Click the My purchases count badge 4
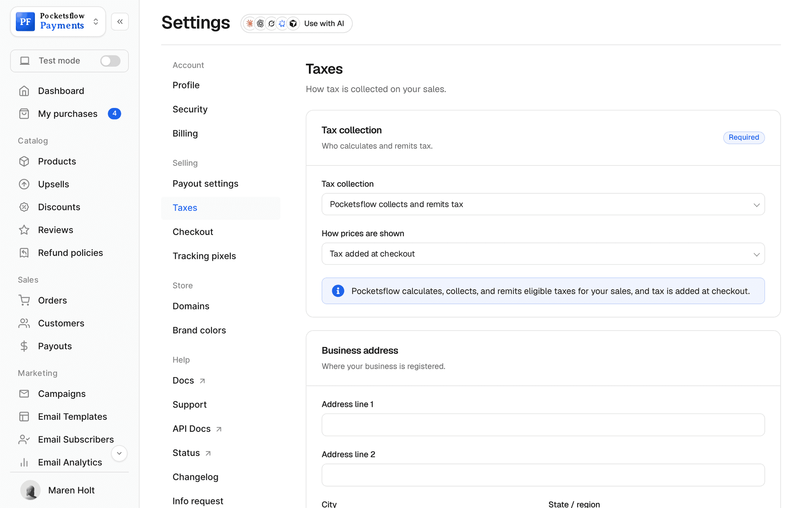The height and width of the screenshot is (508, 812). pos(114,114)
